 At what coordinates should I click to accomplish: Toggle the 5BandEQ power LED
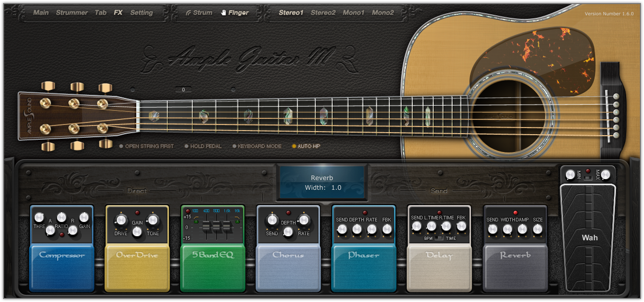pyautogui.click(x=188, y=211)
